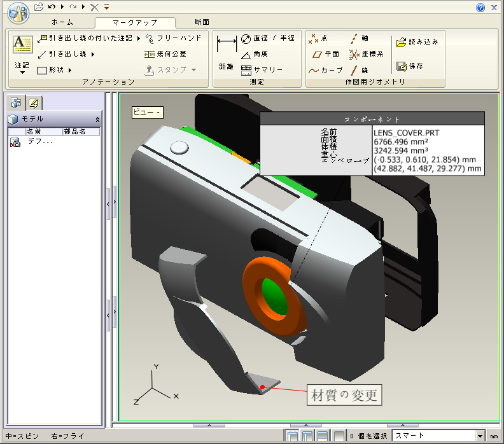The width and height of the screenshot is (504, 444).
Task: Open the 断面 ribbon tab
Action: [202, 22]
